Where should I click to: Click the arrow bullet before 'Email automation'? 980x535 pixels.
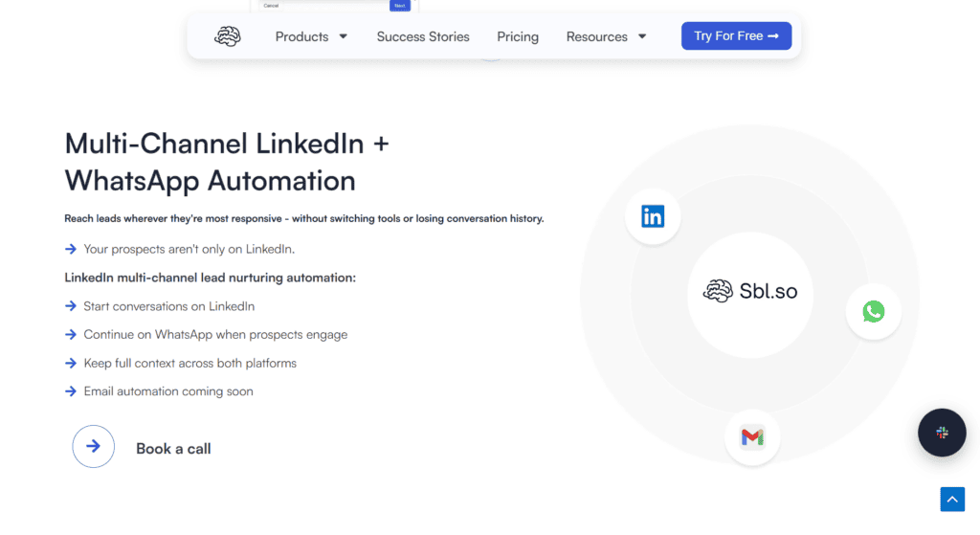(71, 391)
